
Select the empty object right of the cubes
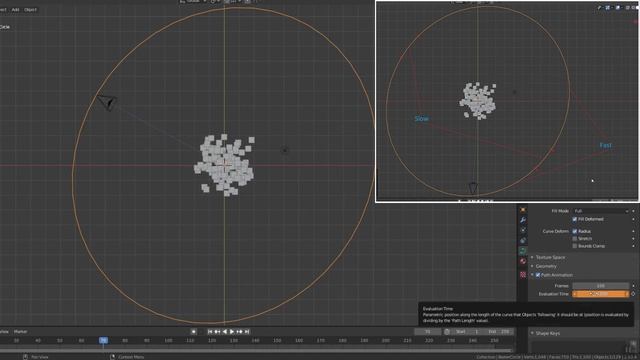285,151
